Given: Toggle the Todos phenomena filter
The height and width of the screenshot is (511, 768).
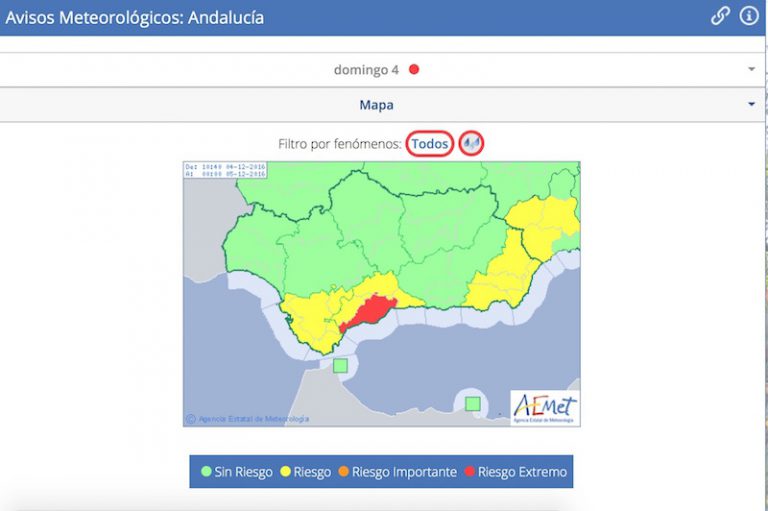Looking at the screenshot, I should pos(430,144).
